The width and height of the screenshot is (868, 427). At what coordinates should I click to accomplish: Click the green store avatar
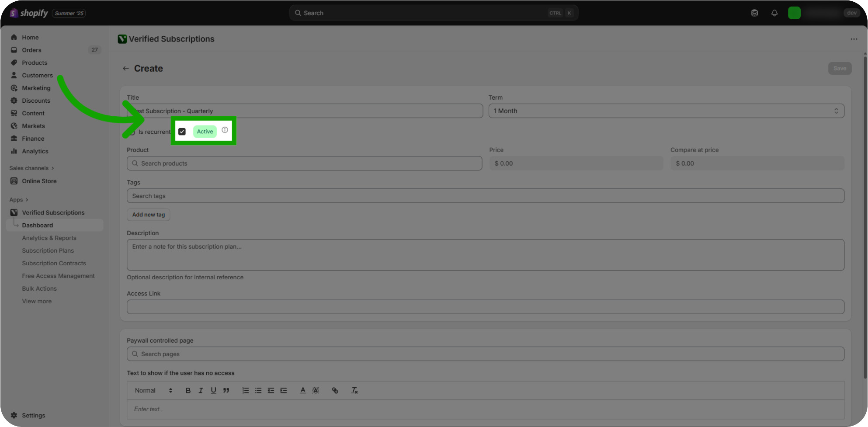click(x=794, y=13)
